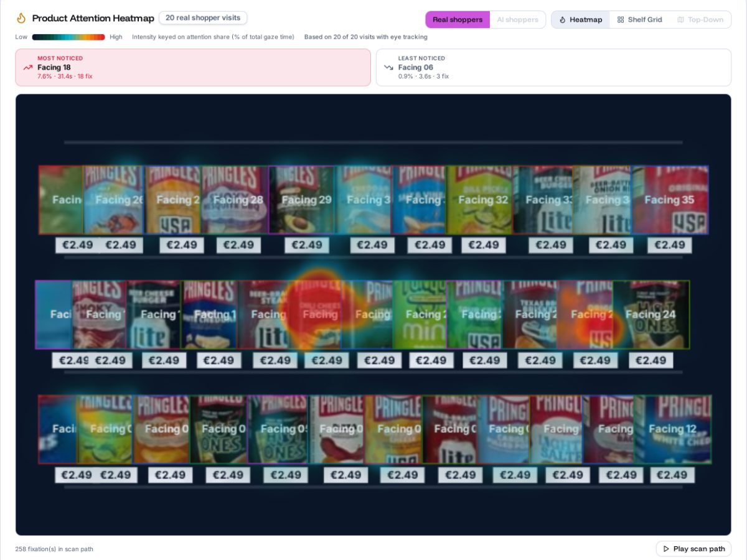Click the "7.6% · 31.4s · 18 fix" stats text
Screen dimensions: 747x560
65,77
